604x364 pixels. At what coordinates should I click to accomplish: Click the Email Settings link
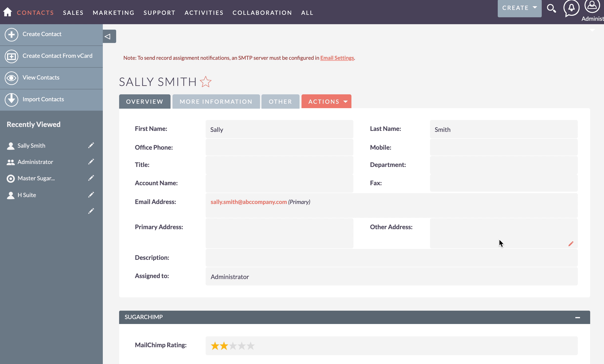point(337,57)
